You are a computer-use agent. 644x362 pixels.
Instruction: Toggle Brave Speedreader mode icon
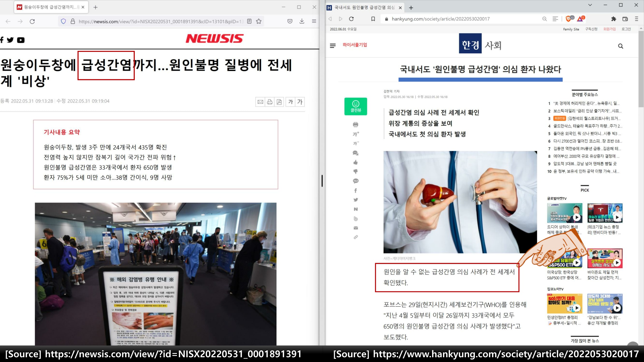pyautogui.click(x=555, y=19)
